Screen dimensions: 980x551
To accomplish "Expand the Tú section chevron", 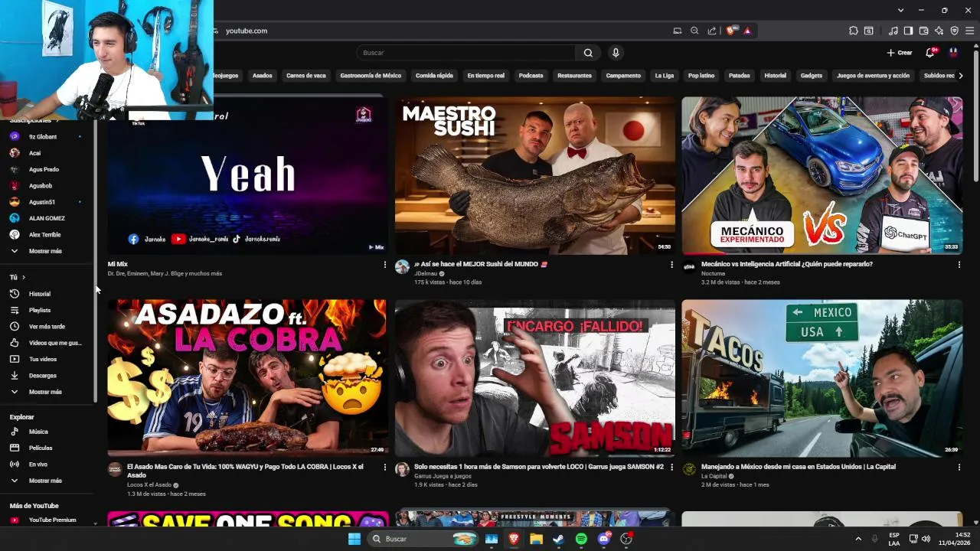I will point(24,277).
